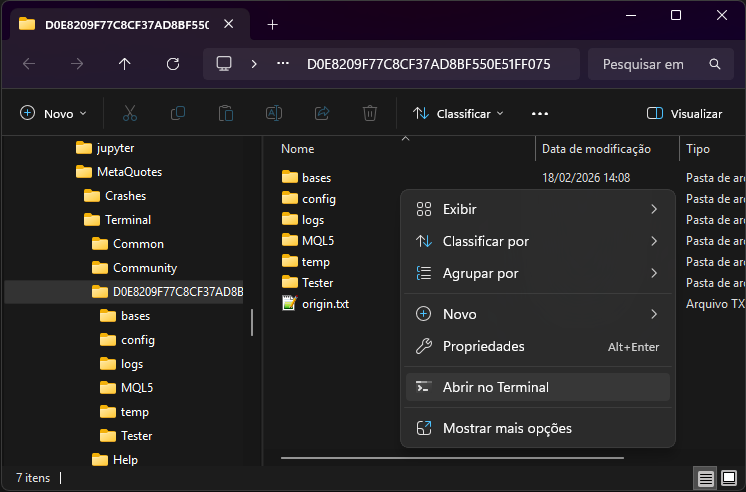Expand the Classificar por submenu

pyautogui.click(x=538, y=241)
